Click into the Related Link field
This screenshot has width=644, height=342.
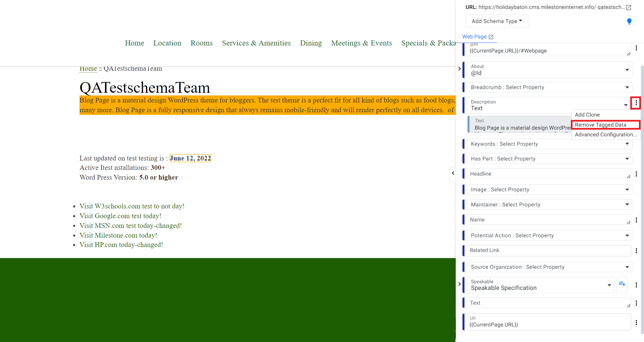547,250
